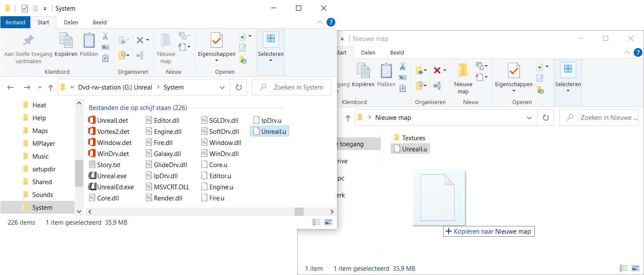Select Maps folder in System navigation pane
This screenshot has height=275, width=644.
coord(40,131)
